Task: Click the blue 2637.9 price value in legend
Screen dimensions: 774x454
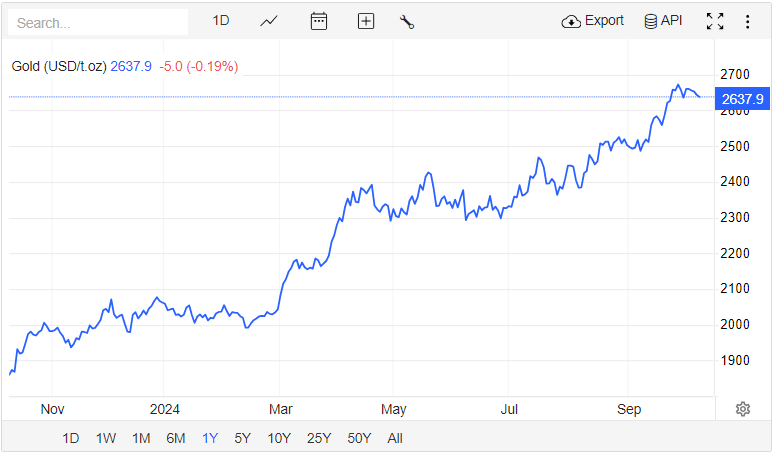Action: (131, 66)
